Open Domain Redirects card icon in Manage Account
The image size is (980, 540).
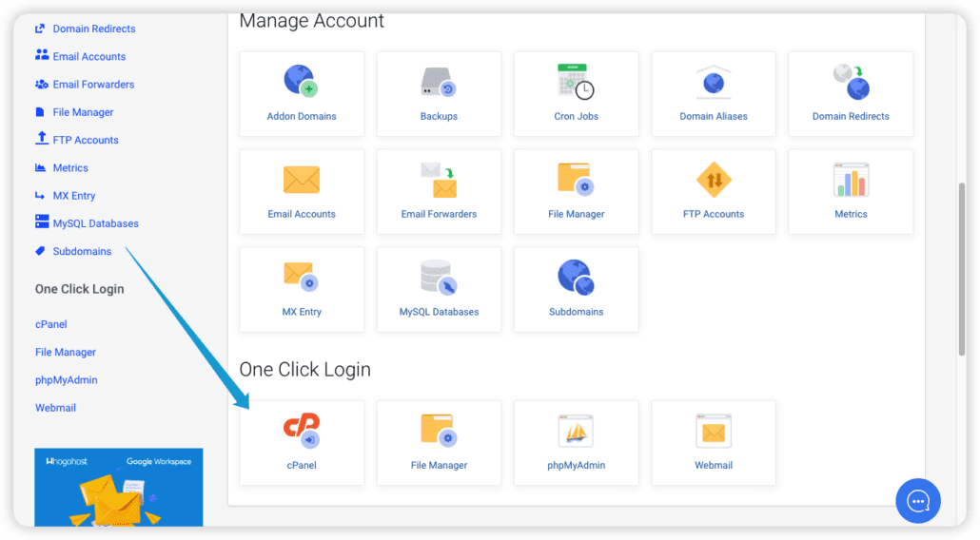pos(851,82)
